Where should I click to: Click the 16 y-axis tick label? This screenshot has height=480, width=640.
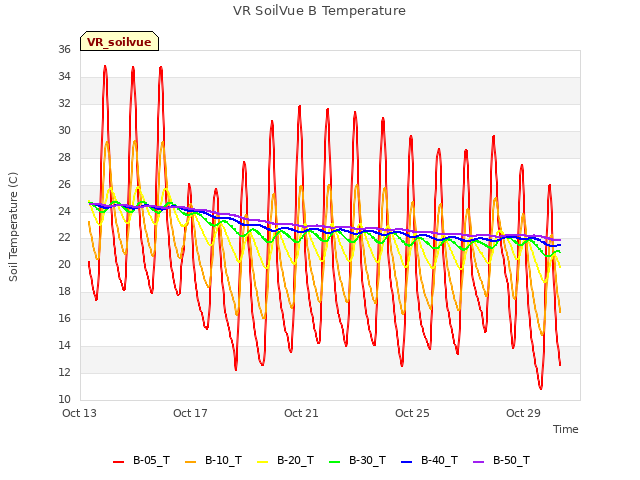(64, 319)
